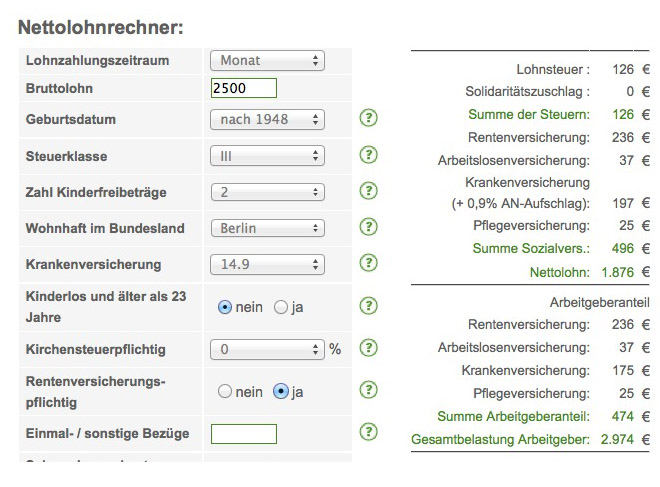This screenshot has width=660, height=487.
Task: Click the empty Einmal- / sonstige Bezüge field
Action: (x=244, y=434)
